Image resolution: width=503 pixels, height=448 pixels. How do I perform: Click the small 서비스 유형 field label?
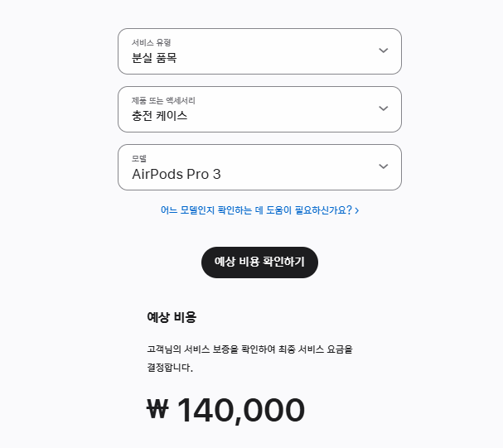click(x=151, y=42)
